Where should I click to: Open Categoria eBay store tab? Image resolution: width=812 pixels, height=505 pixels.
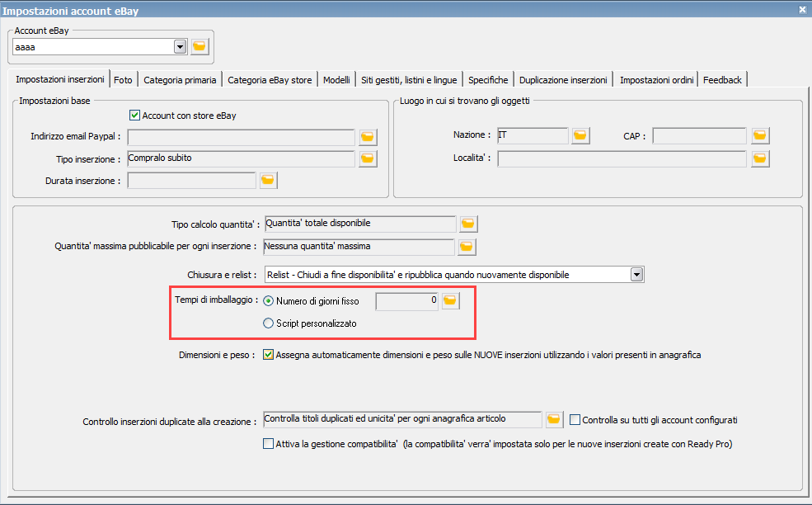click(270, 80)
